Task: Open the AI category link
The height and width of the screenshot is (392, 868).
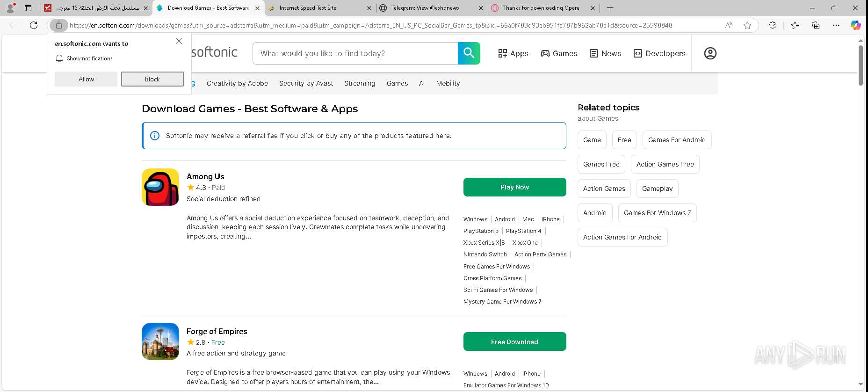Action: [422, 83]
